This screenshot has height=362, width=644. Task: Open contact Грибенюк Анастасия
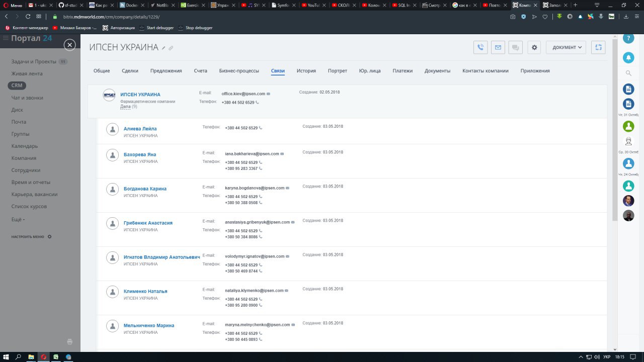coord(148,223)
